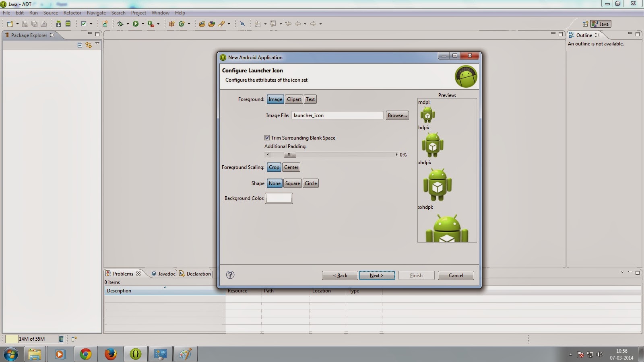Click the Save toolbar icon
This screenshot has height=362, width=644.
(x=25, y=24)
